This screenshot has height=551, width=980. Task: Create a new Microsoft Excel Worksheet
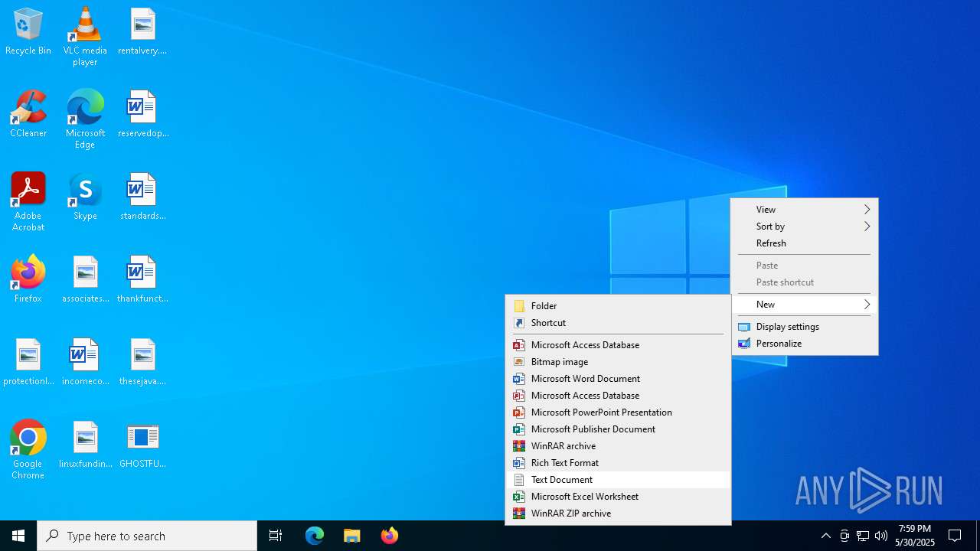pos(618,497)
